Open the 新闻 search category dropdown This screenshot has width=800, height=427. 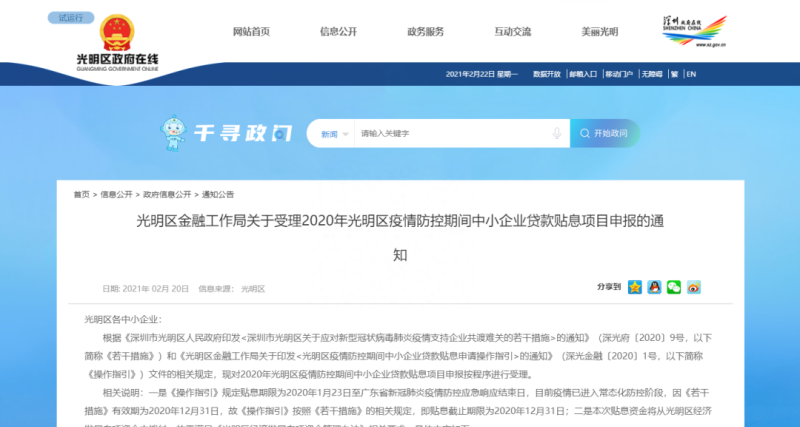(x=335, y=134)
